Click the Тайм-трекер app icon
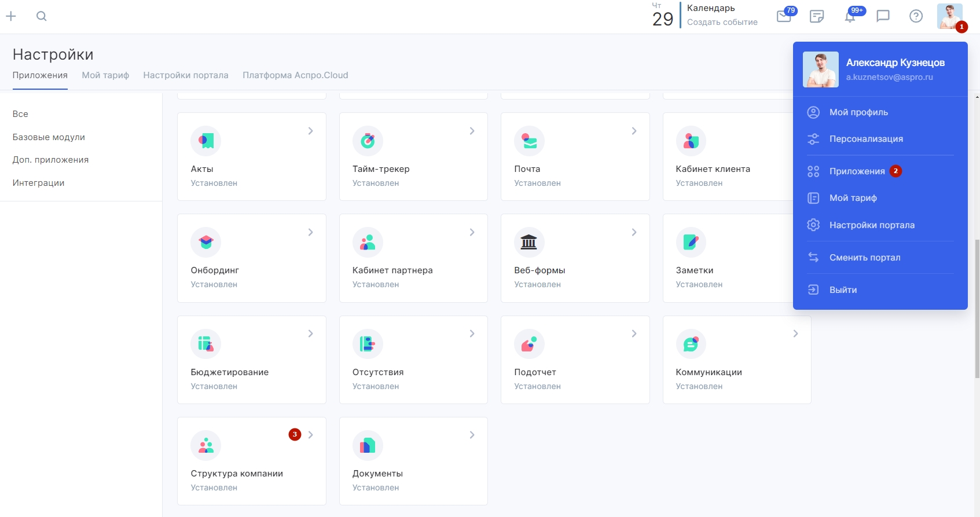The width and height of the screenshot is (980, 517). pyautogui.click(x=368, y=141)
